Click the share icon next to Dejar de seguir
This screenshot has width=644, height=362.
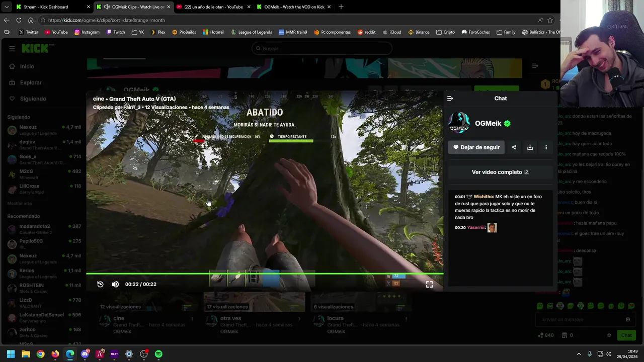(x=514, y=147)
